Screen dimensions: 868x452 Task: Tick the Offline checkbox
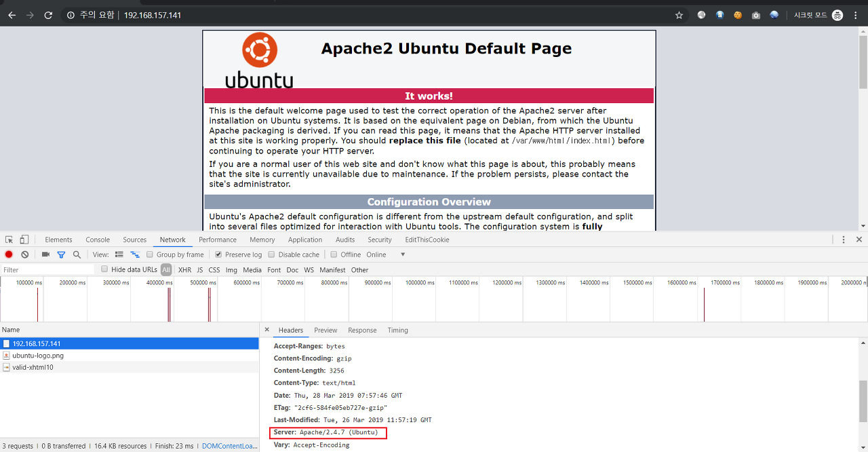tap(334, 255)
